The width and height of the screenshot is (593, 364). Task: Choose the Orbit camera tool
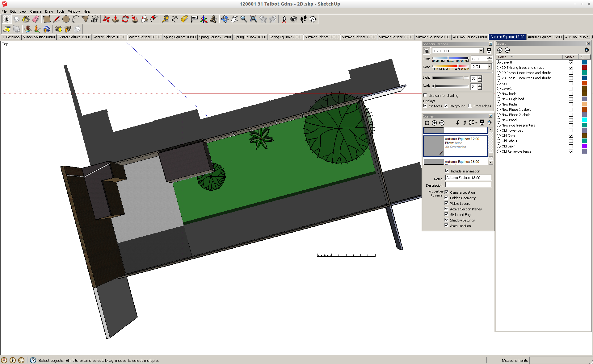click(x=225, y=19)
